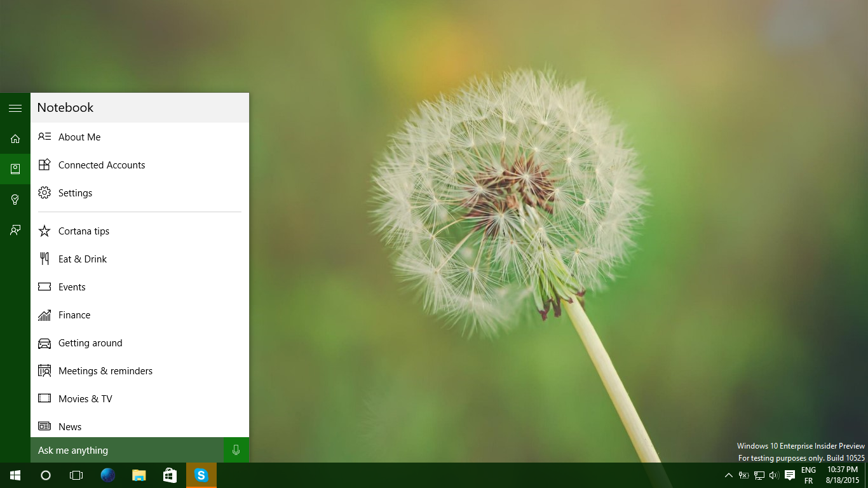Open the clock showing 10:37 PM
Viewport: 868px width, 488px height.
(x=843, y=475)
